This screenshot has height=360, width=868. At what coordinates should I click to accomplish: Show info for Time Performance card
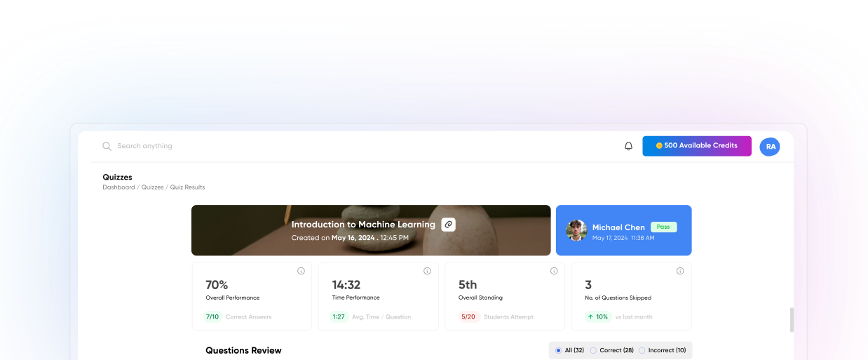click(427, 271)
